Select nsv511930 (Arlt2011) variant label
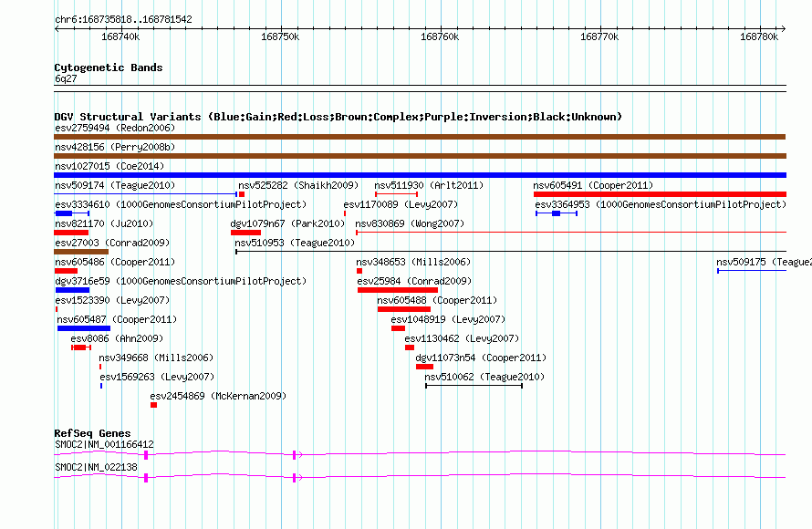Image resolution: width=812 pixels, height=529 pixels. [429, 185]
